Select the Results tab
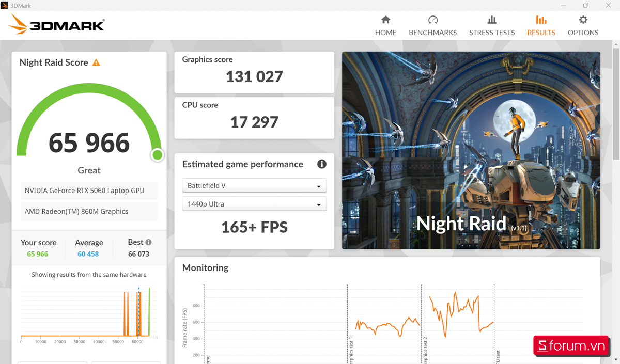The width and height of the screenshot is (620, 364). pos(541,25)
